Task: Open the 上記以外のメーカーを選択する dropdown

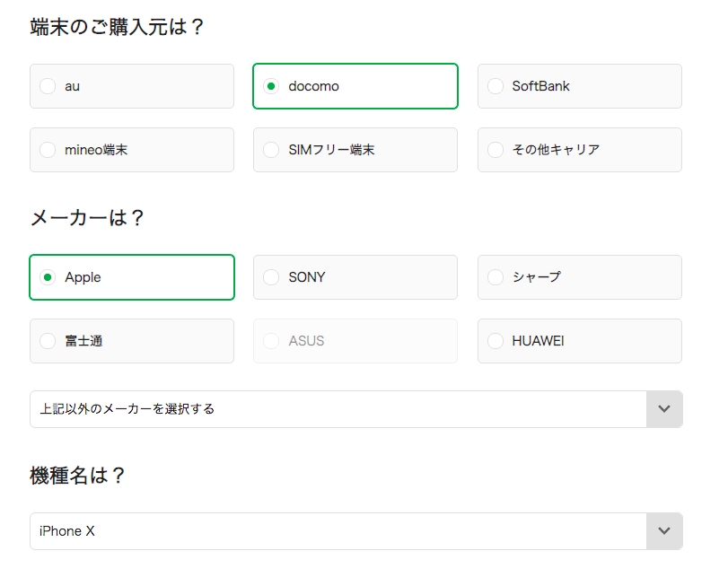Action: [x=356, y=409]
